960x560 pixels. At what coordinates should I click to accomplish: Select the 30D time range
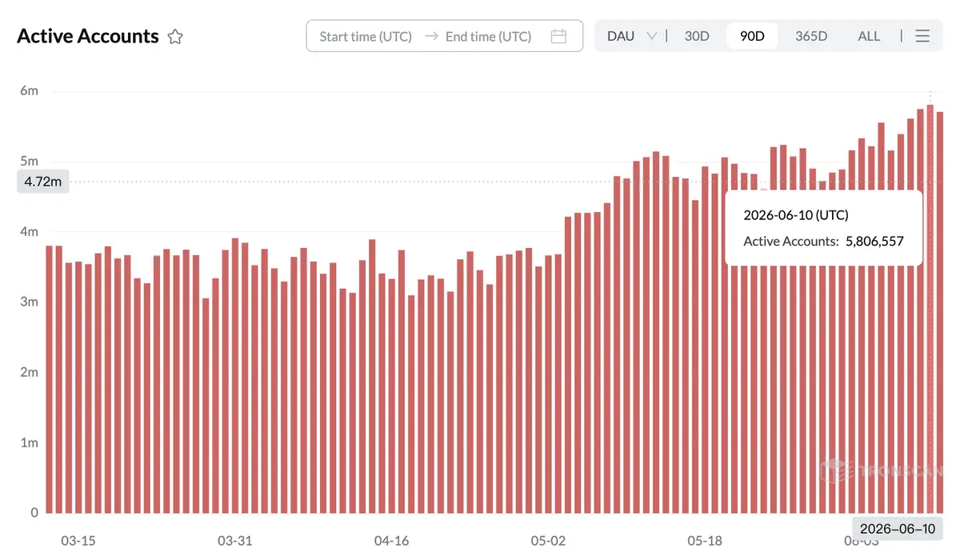697,36
